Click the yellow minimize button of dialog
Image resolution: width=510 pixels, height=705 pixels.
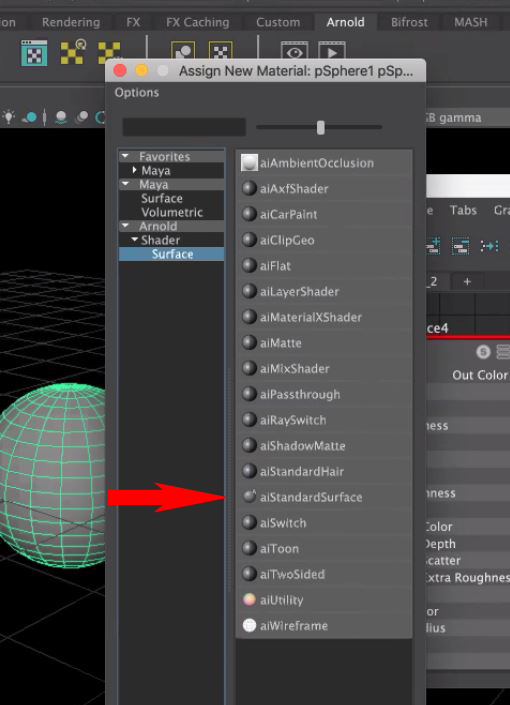coord(141,71)
